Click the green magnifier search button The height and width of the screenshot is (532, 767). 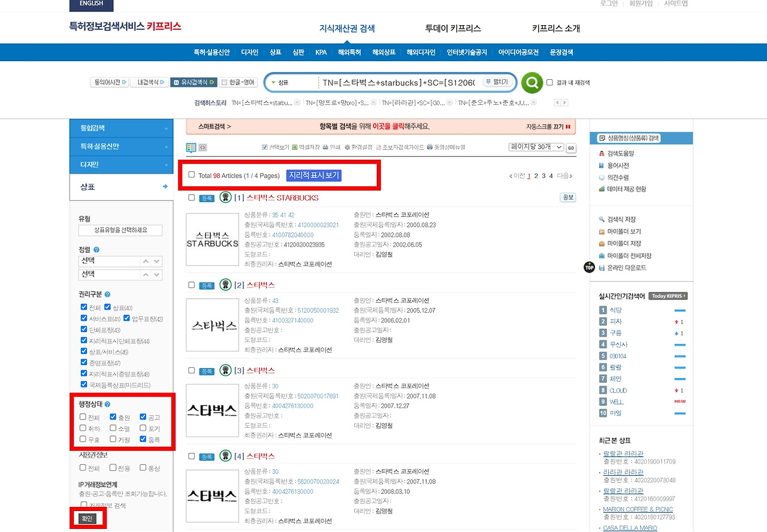coord(532,83)
